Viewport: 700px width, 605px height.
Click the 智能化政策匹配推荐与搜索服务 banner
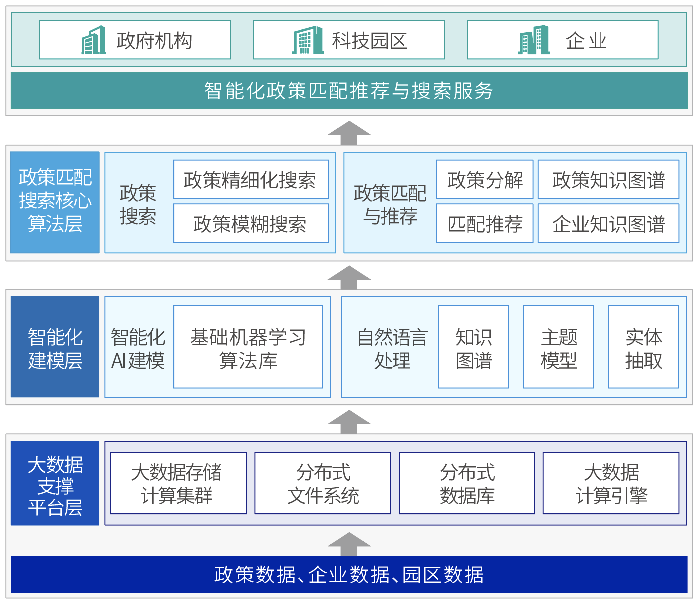coord(349,91)
